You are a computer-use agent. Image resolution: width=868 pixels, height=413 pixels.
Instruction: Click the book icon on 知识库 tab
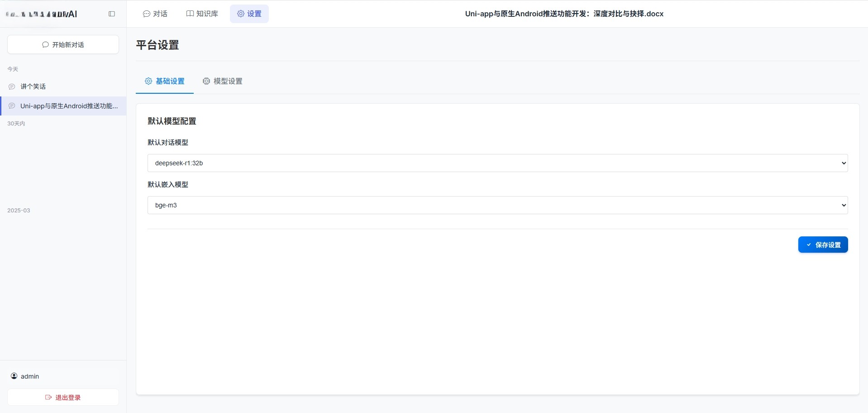pos(190,14)
